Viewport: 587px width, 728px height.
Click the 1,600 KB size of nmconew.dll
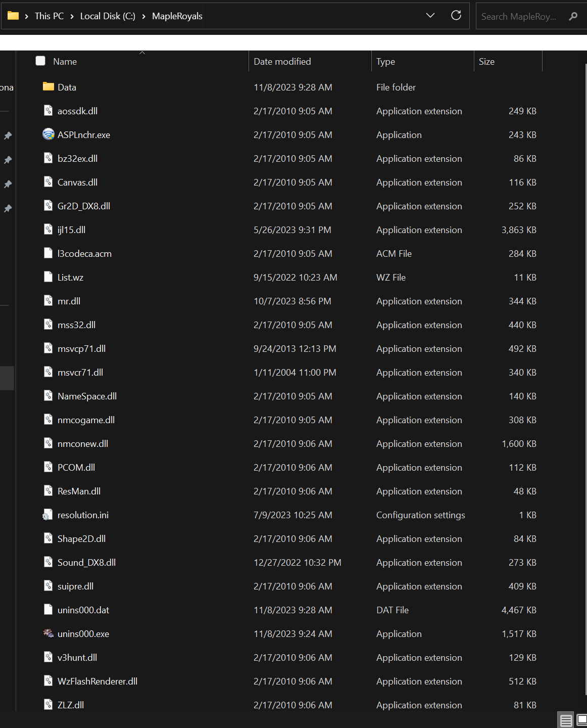coord(519,444)
